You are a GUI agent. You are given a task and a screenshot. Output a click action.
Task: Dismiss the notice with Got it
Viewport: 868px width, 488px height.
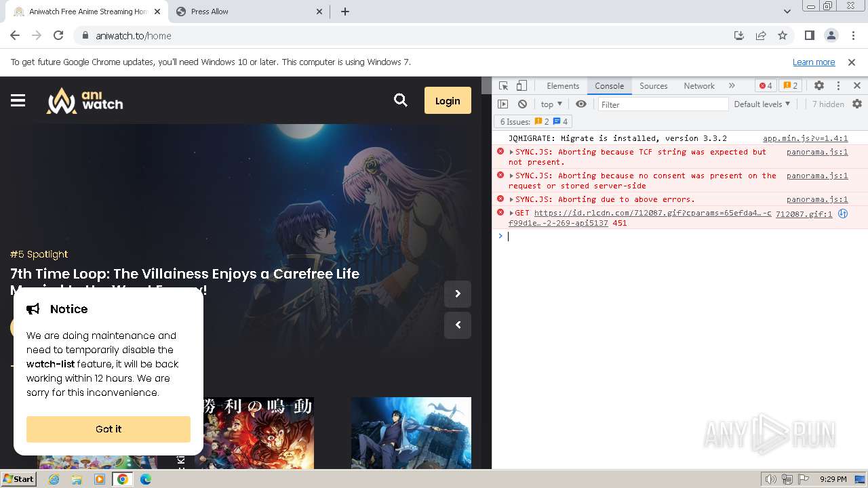[108, 429]
